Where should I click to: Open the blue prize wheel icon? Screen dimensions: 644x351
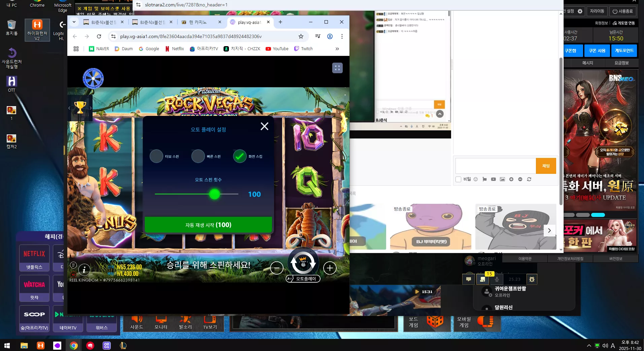pos(93,78)
